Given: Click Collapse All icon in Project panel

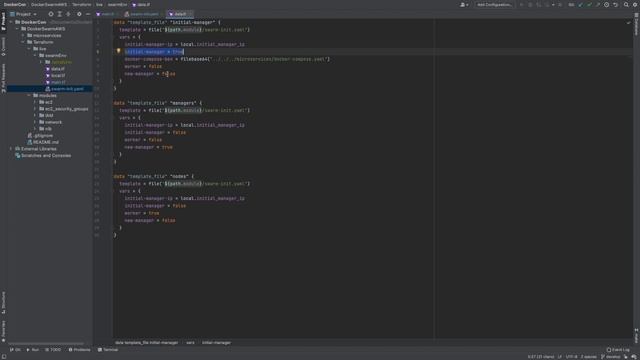Looking at the screenshot, I should [68, 14].
